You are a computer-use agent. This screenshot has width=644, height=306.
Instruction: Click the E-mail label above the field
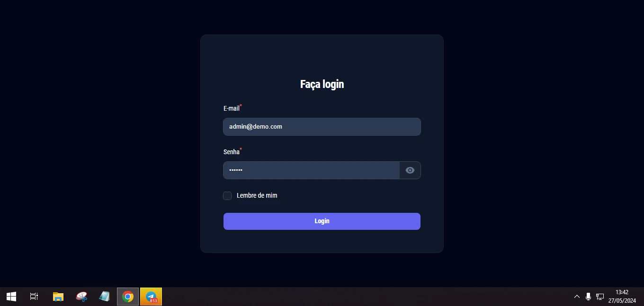[232, 109]
